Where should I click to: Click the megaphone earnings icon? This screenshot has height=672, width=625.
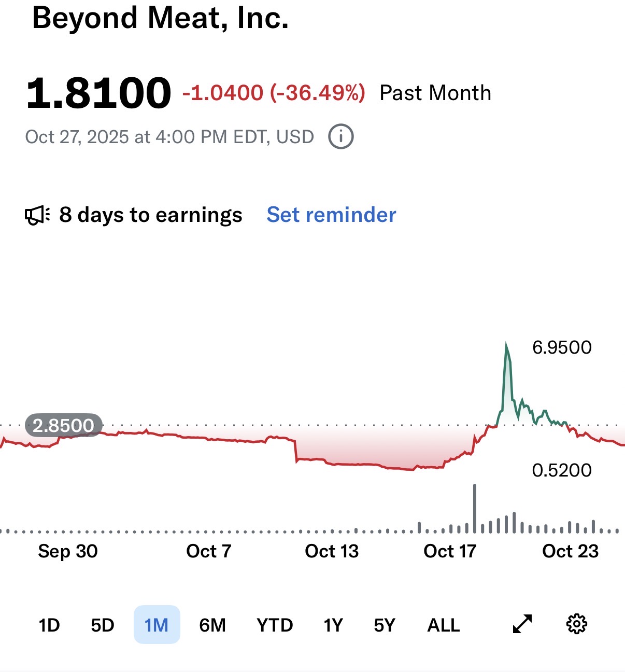pyautogui.click(x=37, y=215)
